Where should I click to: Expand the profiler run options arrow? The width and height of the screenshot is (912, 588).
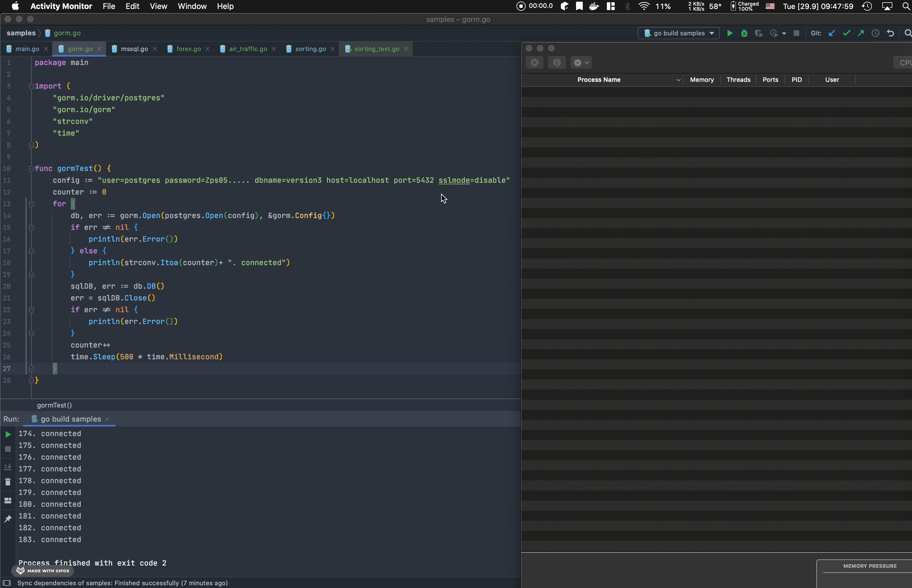click(x=784, y=34)
